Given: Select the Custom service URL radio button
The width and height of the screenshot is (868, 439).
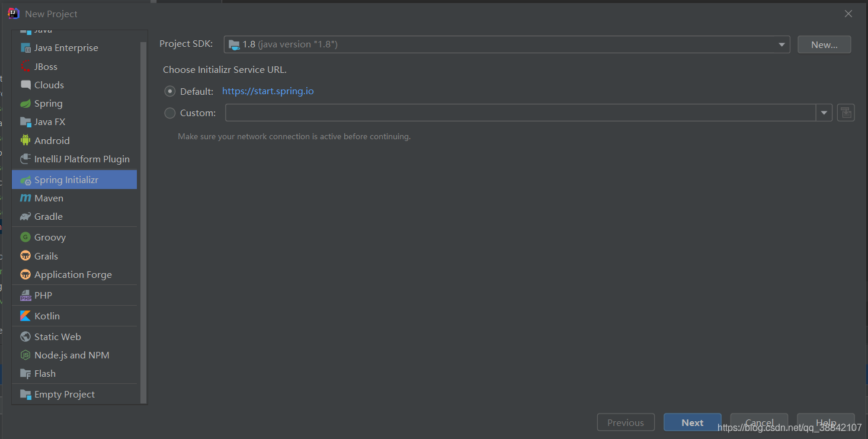Looking at the screenshot, I should point(170,113).
